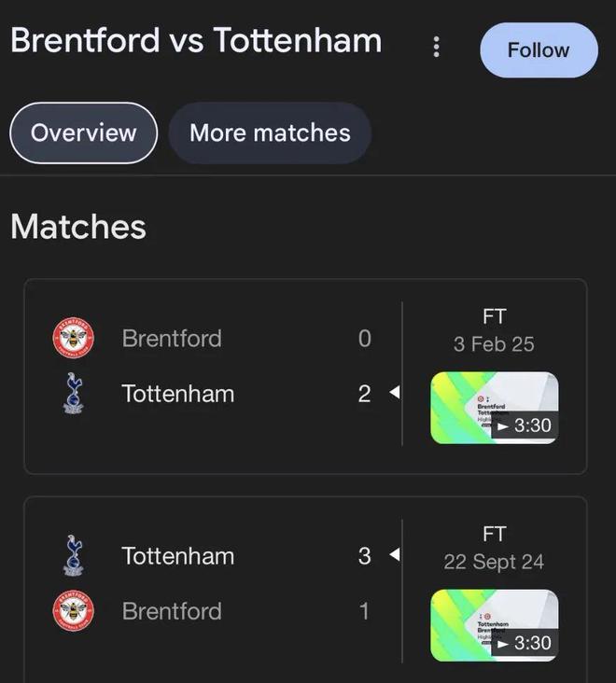The image size is (616, 683).
Task: Click Tottenham crest in 3 Feb match
Action: pyautogui.click(x=73, y=393)
